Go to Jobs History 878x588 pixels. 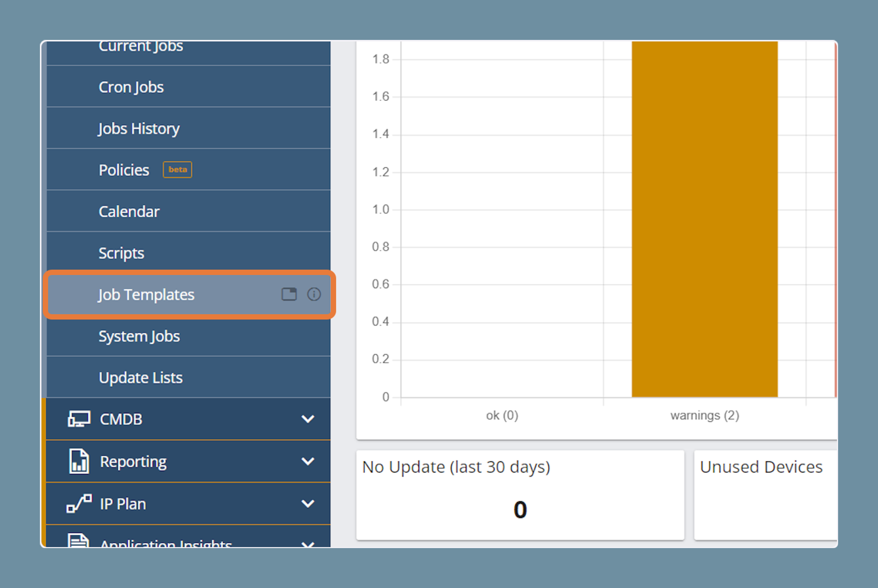pyautogui.click(x=188, y=128)
